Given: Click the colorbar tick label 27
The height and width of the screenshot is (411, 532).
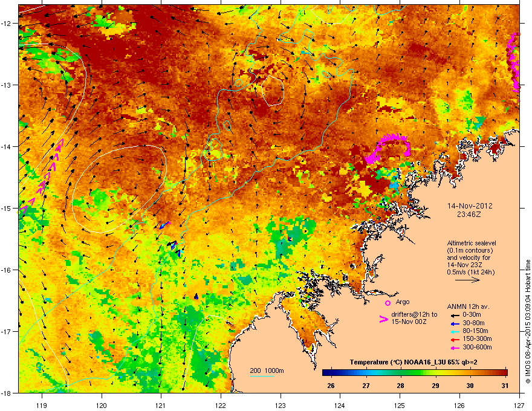Looking at the screenshot, I should (366, 386).
